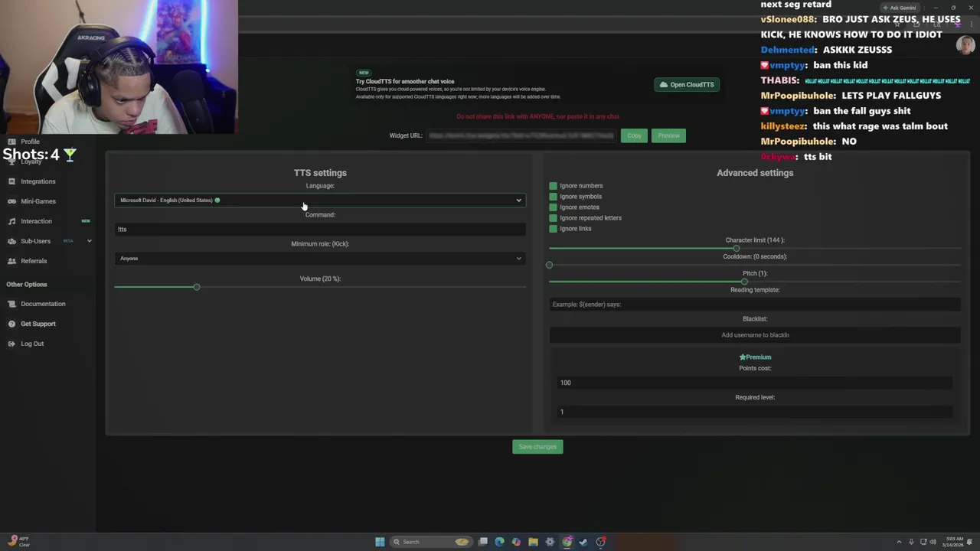Click the Open CloudTTS button
Screen dimensions: 980x551
pos(687,85)
